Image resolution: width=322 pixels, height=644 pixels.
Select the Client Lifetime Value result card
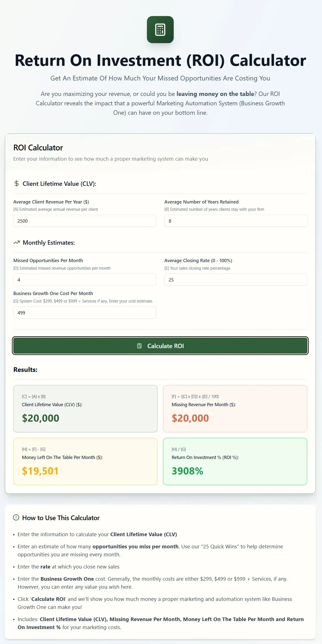pyautogui.click(x=85, y=408)
